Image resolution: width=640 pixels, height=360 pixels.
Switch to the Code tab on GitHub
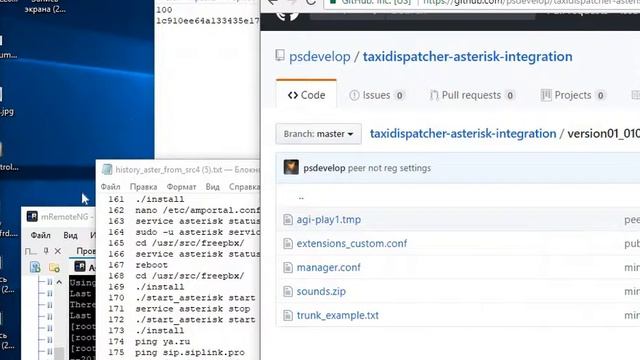pyautogui.click(x=307, y=95)
